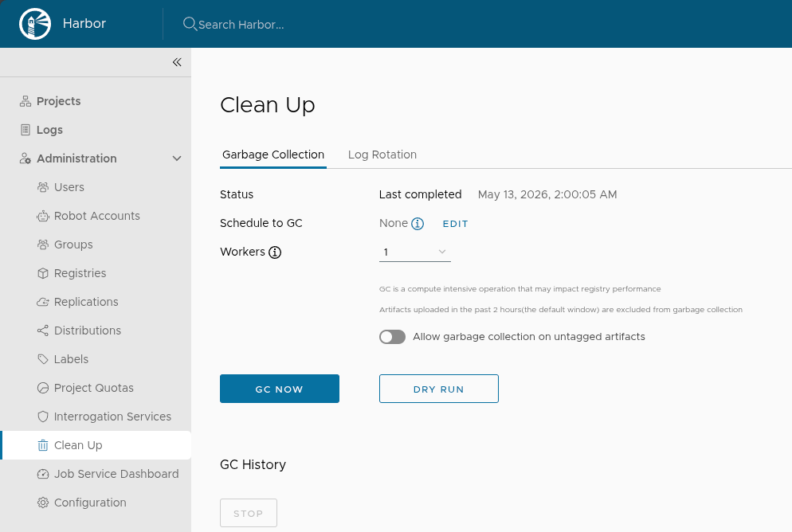This screenshot has height=532, width=792.
Task: Click the DRY RUN button
Action: [439, 389]
